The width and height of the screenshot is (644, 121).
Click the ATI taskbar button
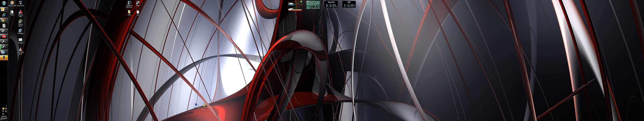tap(4, 36)
